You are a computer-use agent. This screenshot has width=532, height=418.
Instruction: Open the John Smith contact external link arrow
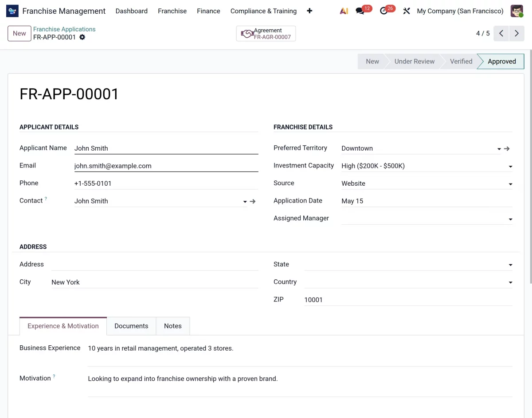point(253,201)
